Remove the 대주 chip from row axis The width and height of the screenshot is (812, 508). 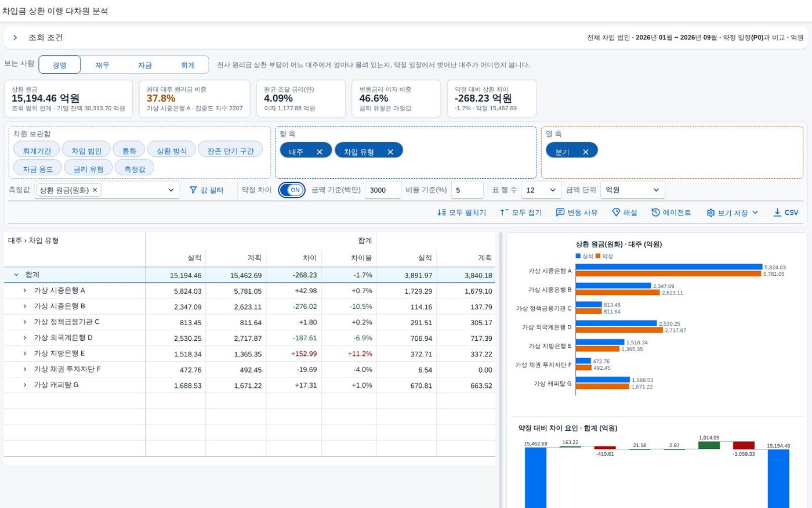(x=320, y=152)
